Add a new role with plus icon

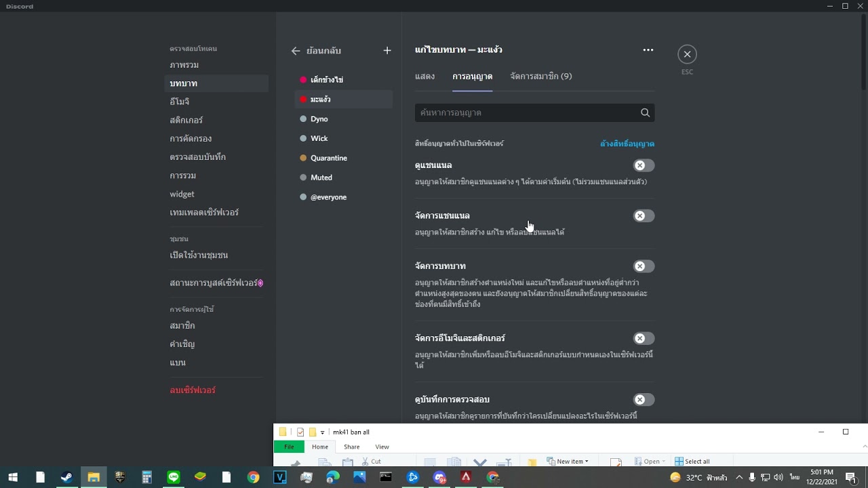pyautogui.click(x=387, y=51)
